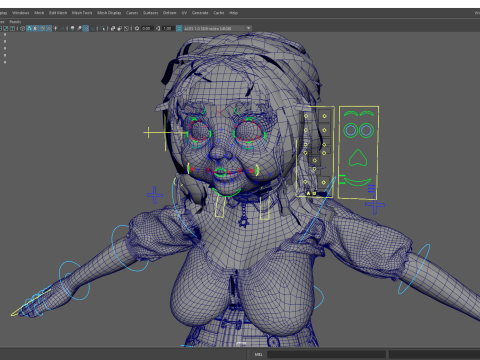Select the green mouth curve in face GUI
This screenshot has width=480, height=360.
[x=358, y=182]
